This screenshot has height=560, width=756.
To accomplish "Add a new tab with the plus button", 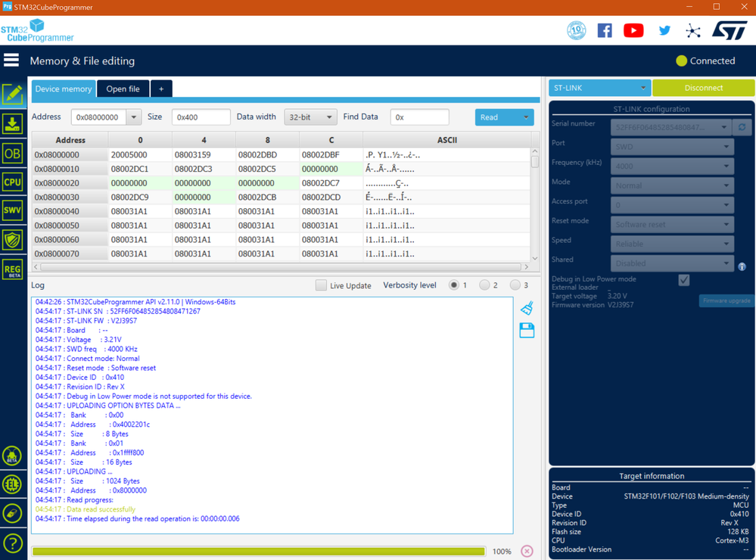I will pyautogui.click(x=161, y=89).
